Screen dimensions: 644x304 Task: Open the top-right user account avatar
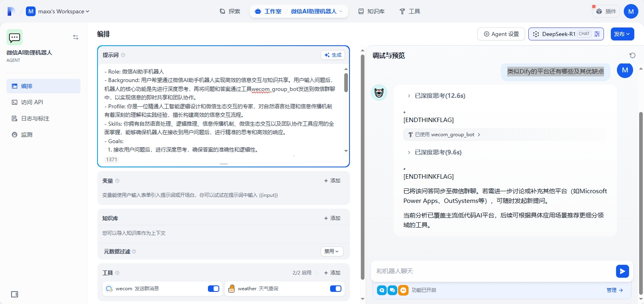pyautogui.click(x=631, y=11)
